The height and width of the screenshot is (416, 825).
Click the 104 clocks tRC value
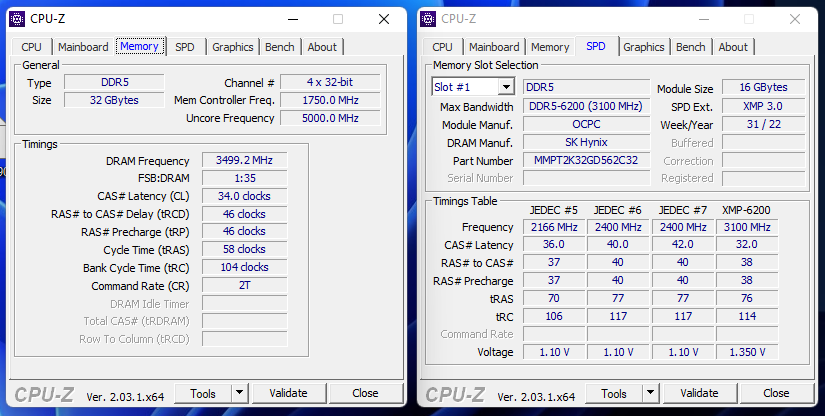pyautogui.click(x=244, y=267)
